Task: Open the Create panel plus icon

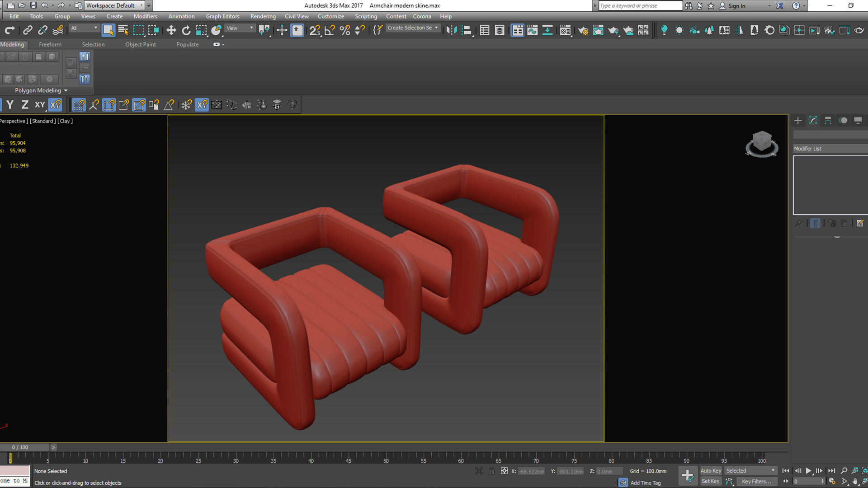Action: 798,120
